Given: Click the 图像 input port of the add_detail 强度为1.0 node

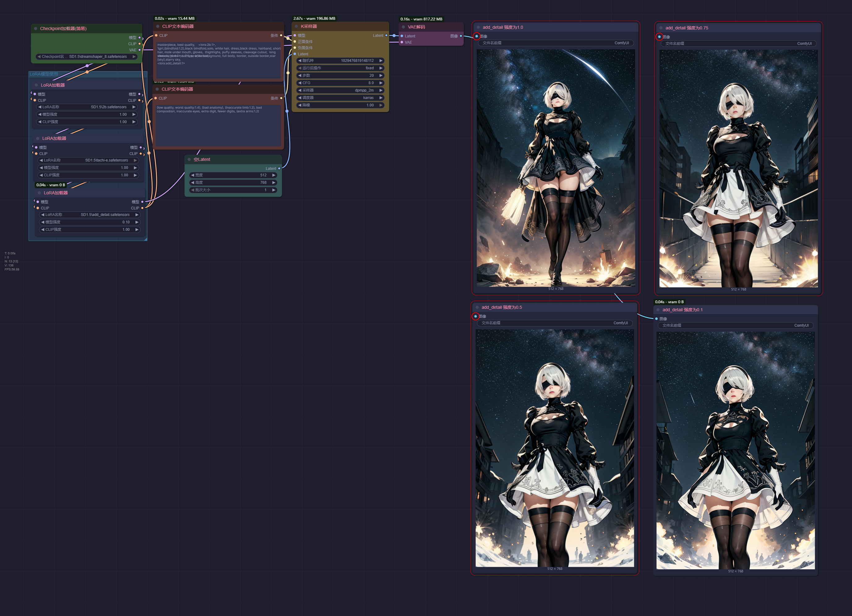Looking at the screenshot, I should point(477,37).
